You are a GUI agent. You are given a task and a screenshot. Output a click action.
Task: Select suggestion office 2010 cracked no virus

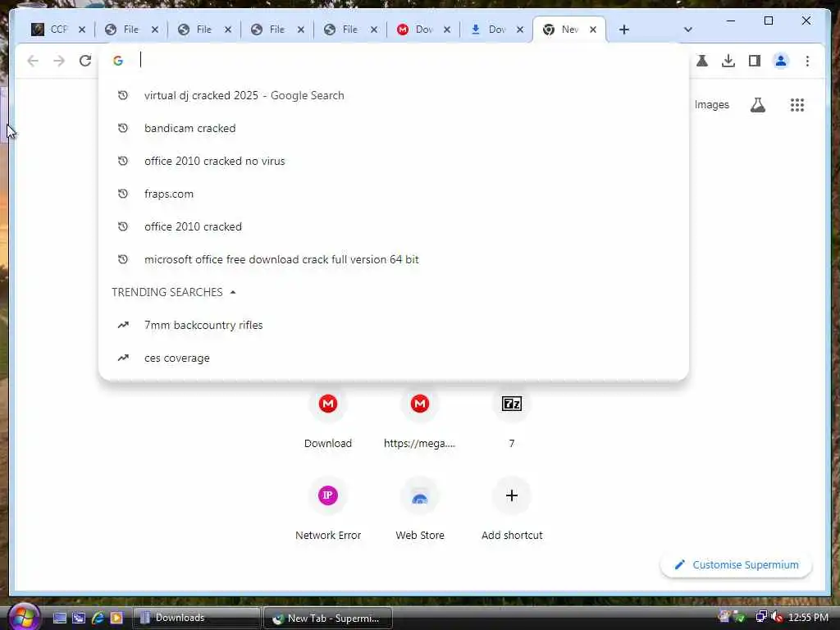tap(394, 161)
